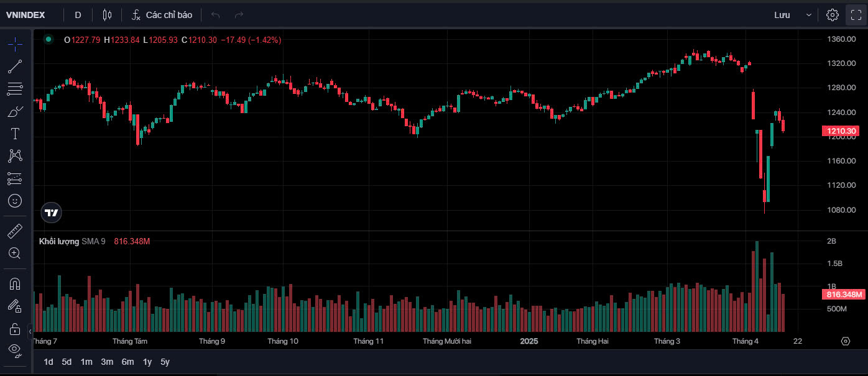Switch chart range to 3m
This screenshot has height=376, width=868.
107,362
